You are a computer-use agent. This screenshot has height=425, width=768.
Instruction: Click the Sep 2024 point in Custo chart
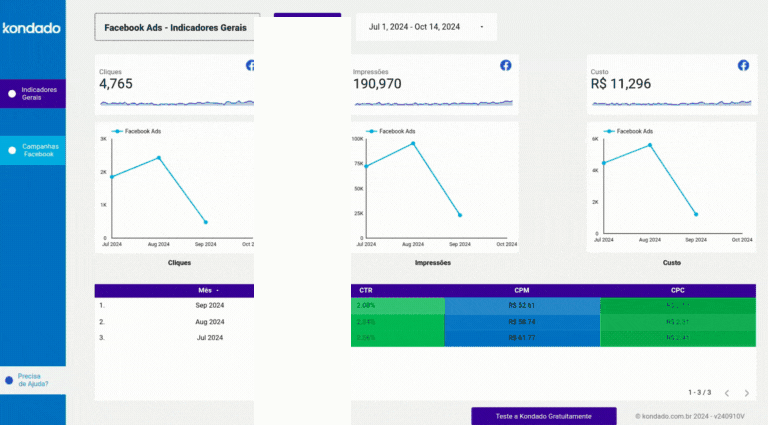(696, 214)
